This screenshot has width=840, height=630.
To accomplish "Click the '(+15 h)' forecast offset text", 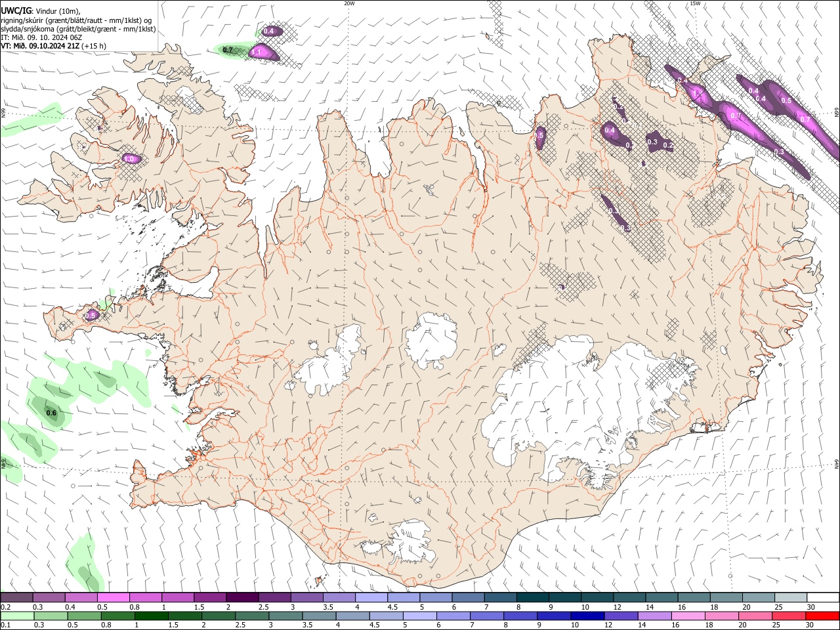I will click(94, 46).
